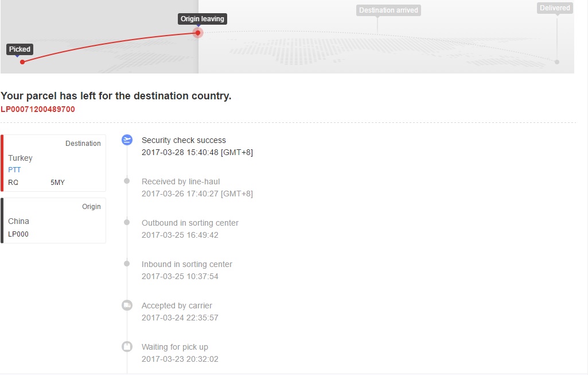The width and height of the screenshot is (588, 375).
Task: Click the Outbound in sorting center entry
Action: tap(190, 223)
